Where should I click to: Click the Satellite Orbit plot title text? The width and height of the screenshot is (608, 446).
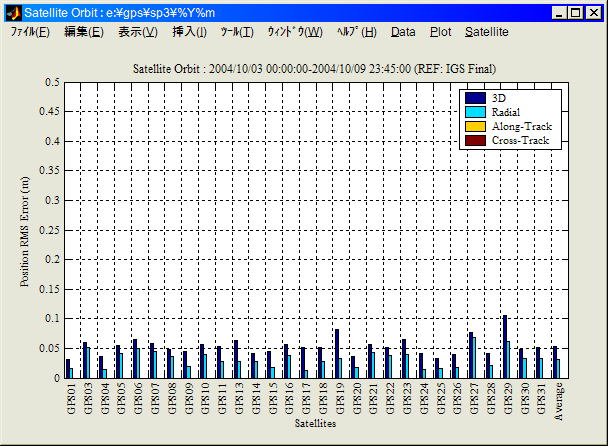tap(315, 68)
